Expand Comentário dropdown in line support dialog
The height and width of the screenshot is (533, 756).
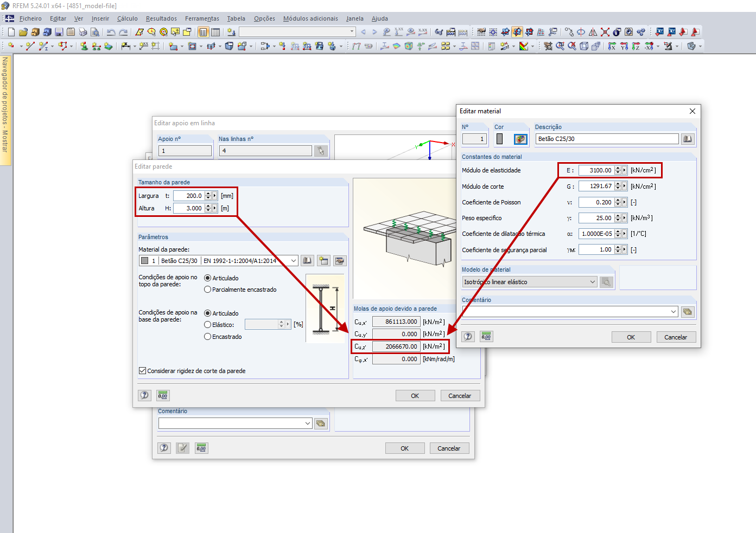point(308,423)
